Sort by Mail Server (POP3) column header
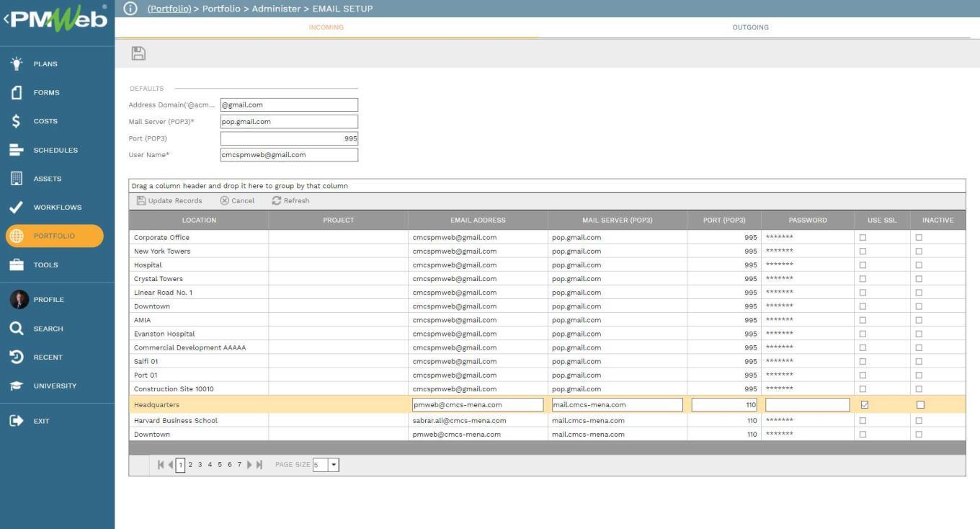The height and width of the screenshot is (529, 980). coord(618,220)
